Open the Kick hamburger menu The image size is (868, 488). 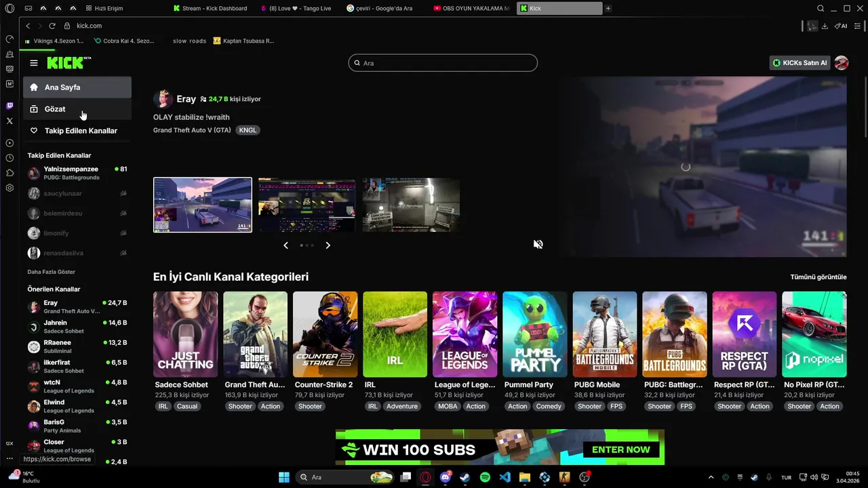coord(34,63)
